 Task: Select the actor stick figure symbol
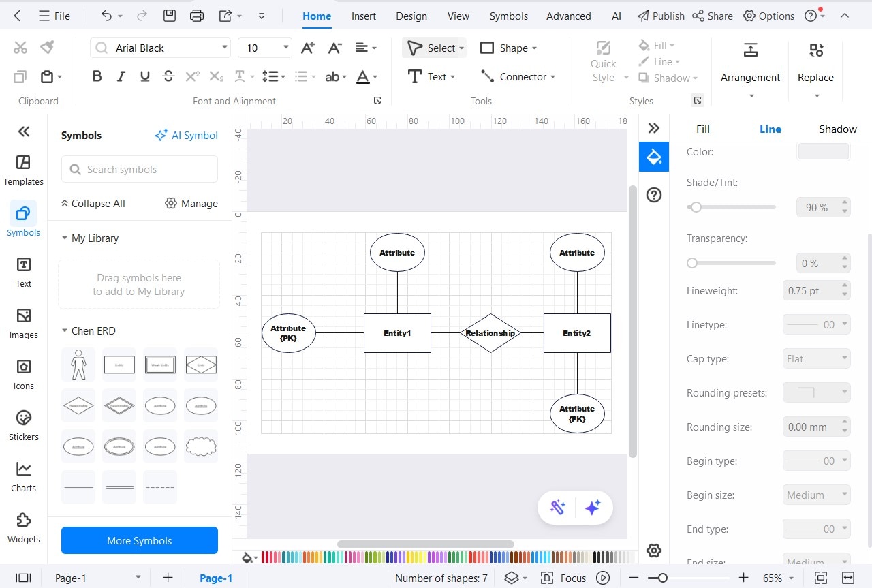coord(78,365)
